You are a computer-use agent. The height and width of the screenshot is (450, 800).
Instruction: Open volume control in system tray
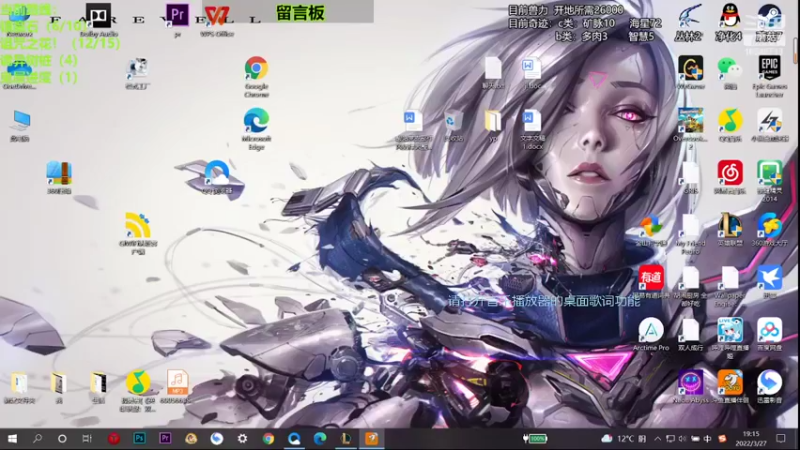pyautogui.click(x=682, y=439)
